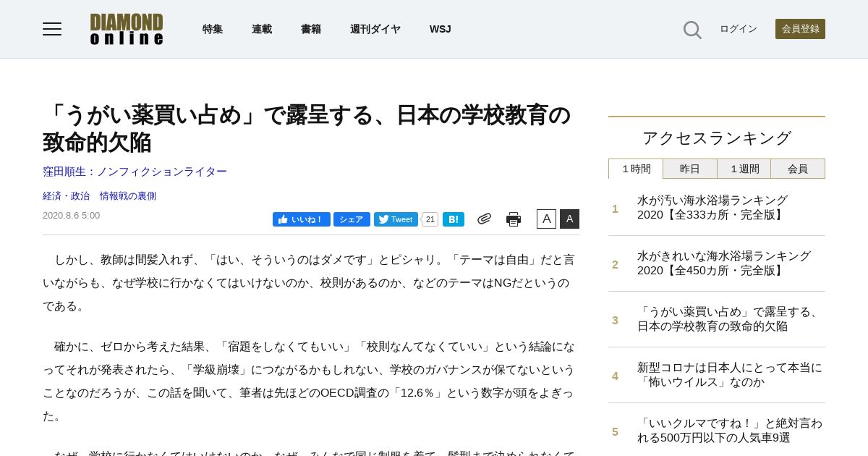
Task: Open the 特集 menu item
Action: tap(213, 29)
